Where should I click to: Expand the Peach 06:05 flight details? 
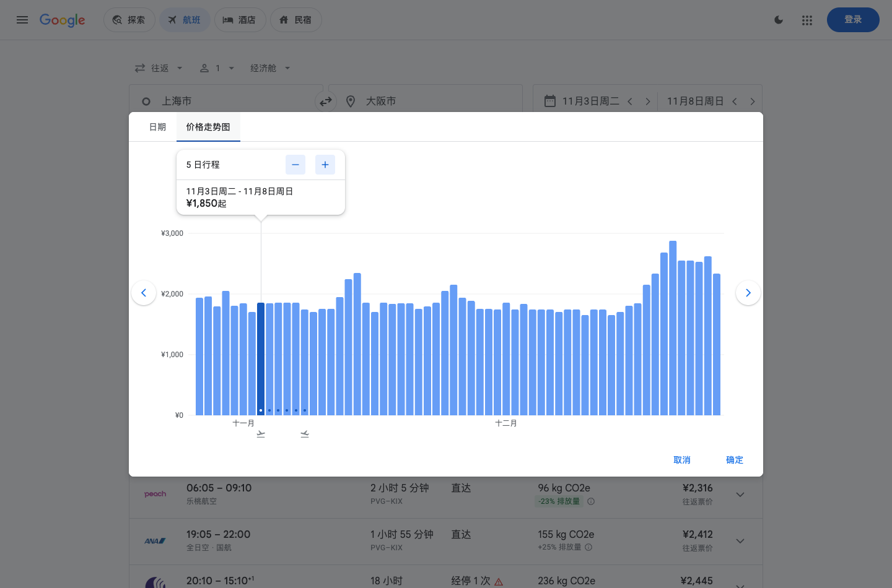pos(740,495)
